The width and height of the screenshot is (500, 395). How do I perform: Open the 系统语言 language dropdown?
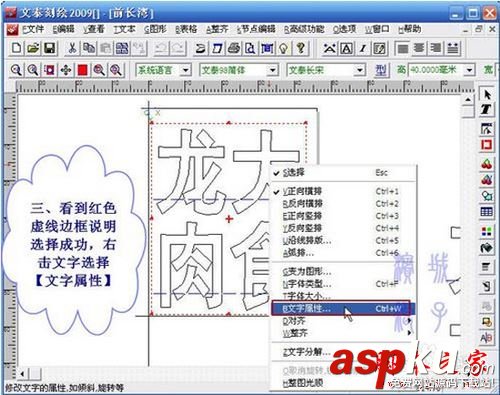[x=186, y=70]
